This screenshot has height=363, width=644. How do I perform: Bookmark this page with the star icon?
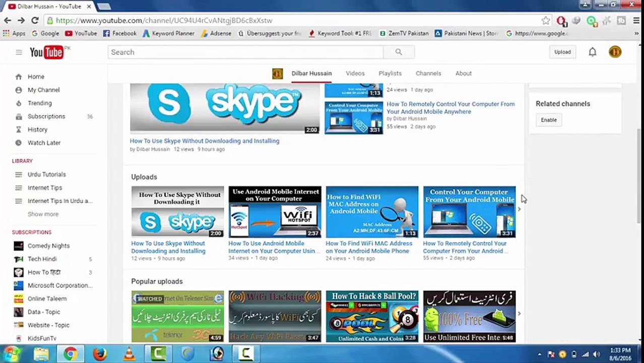pyautogui.click(x=546, y=21)
